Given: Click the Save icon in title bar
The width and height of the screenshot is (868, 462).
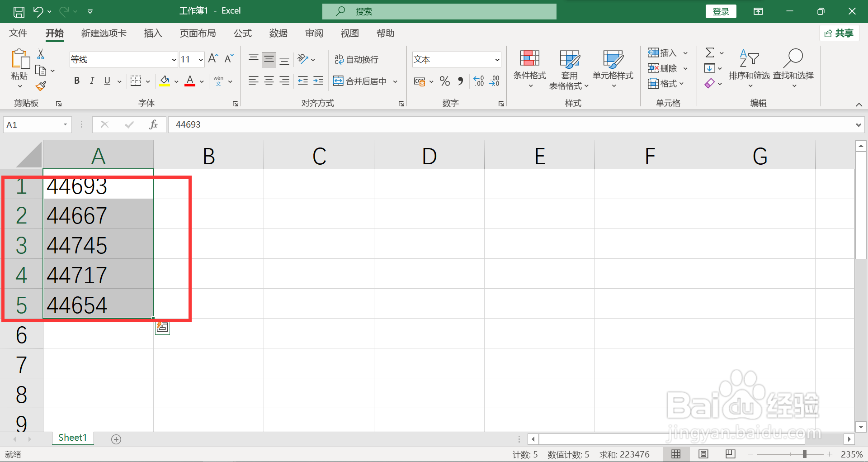Looking at the screenshot, I should [19, 11].
